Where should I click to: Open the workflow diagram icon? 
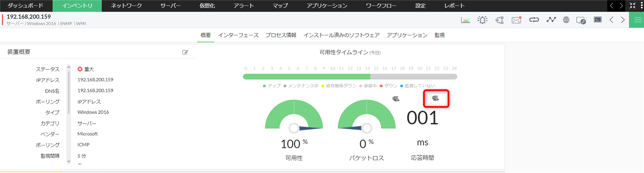500,20
